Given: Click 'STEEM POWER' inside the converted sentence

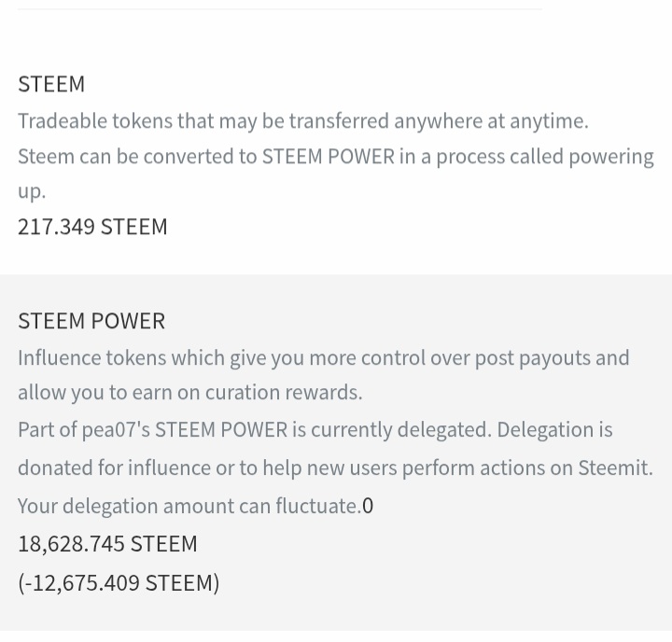Looking at the screenshot, I should click(x=329, y=157).
